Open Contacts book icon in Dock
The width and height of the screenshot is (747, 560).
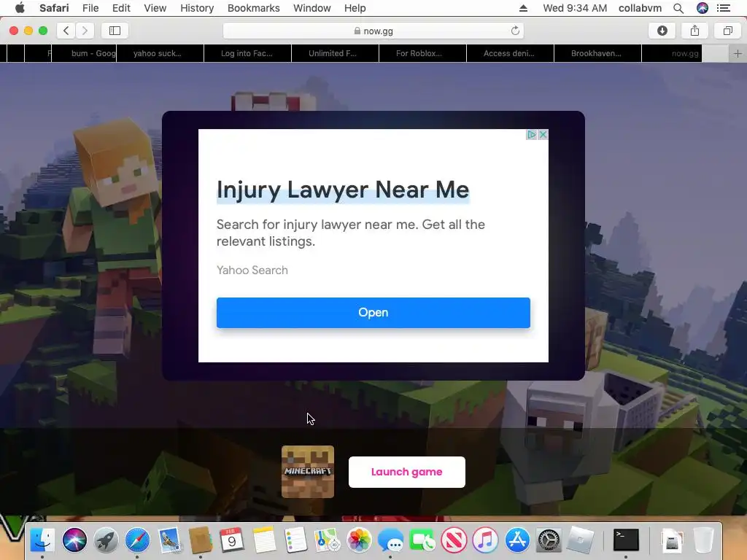point(201,540)
